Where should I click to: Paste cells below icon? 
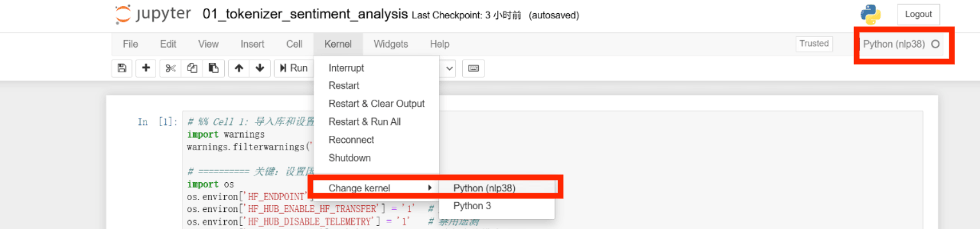pos(214,68)
